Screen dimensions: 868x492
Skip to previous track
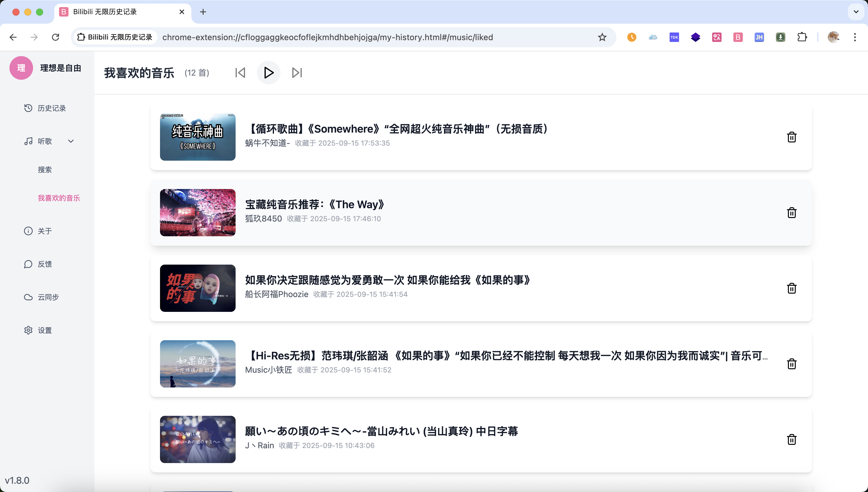(240, 73)
